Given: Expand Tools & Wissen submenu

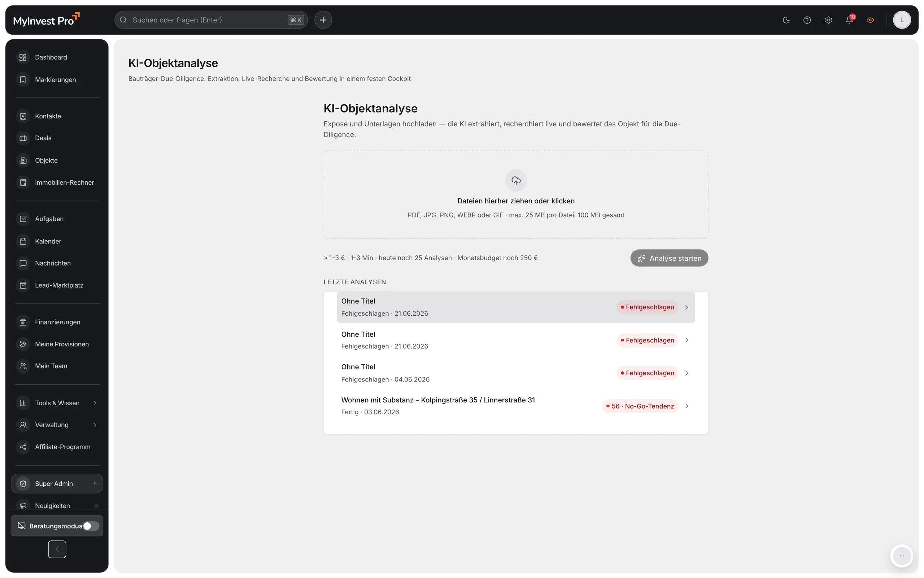Looking at the screenshot, I should [95, 403].
